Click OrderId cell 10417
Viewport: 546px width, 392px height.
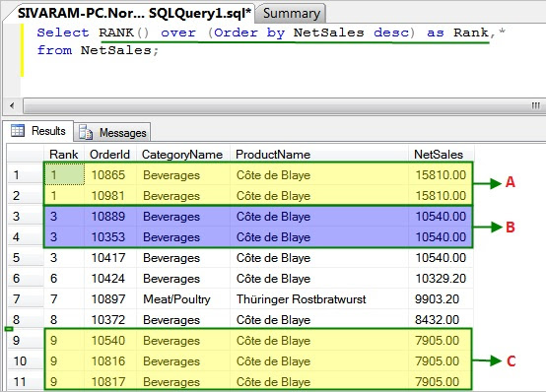[110, 258]
